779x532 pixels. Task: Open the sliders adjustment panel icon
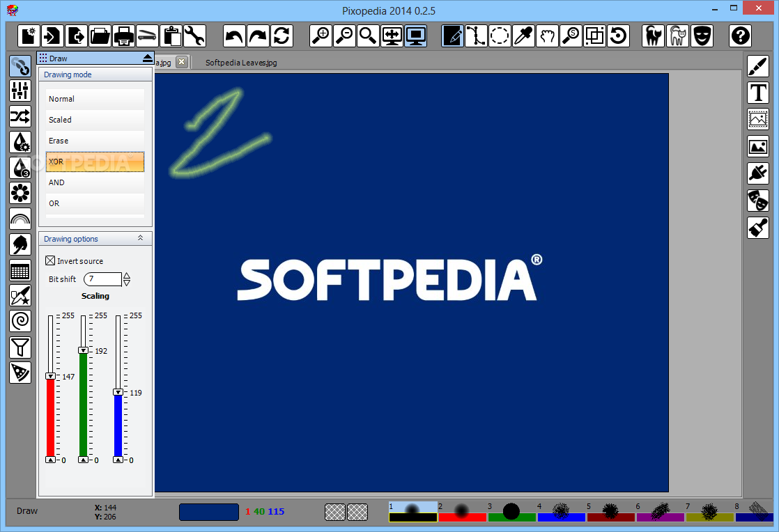pos(20,91)
